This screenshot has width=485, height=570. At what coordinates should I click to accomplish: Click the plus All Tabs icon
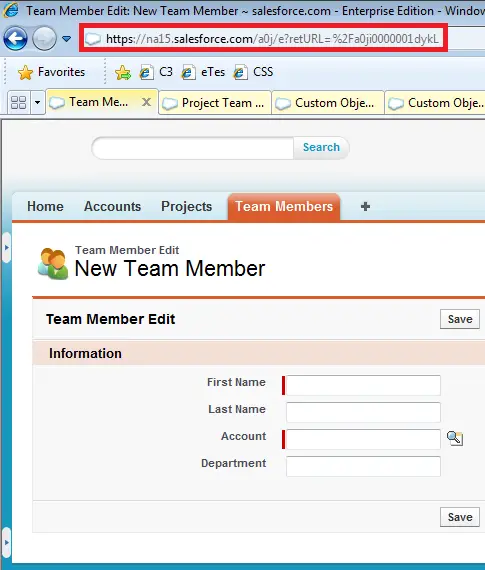pyautogui.click(x=365, y=206)
